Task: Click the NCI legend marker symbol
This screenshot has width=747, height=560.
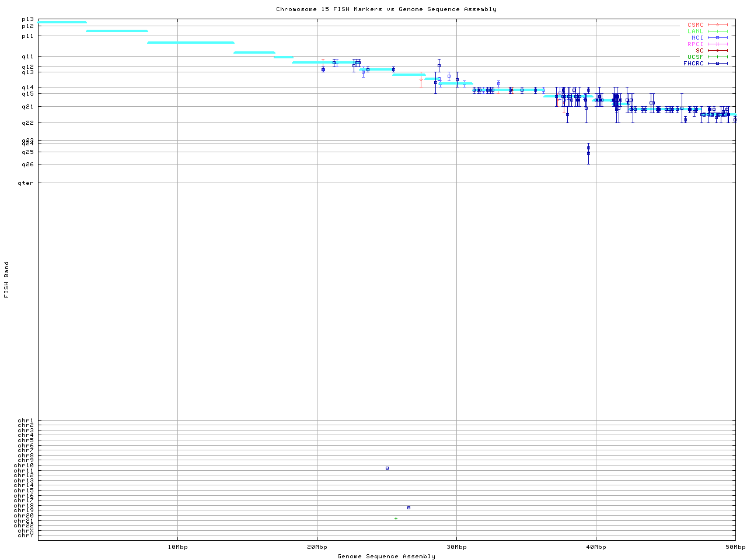Action: click(x=717, y=37)
